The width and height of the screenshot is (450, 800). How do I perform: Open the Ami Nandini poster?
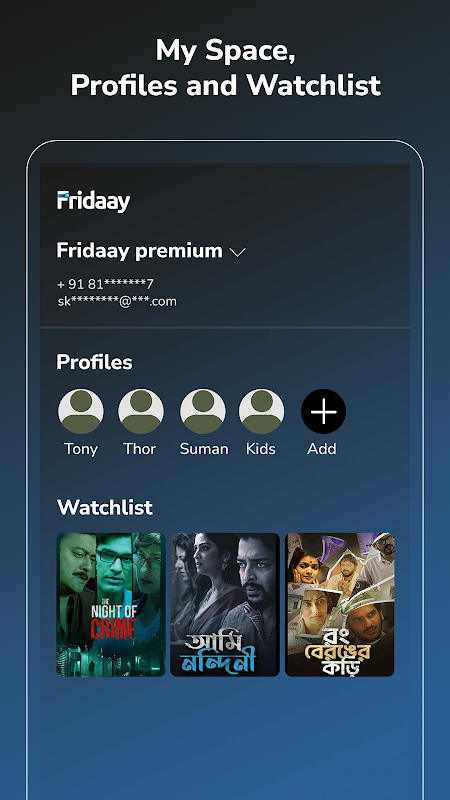pyautogui.click(x=225, y=605)
